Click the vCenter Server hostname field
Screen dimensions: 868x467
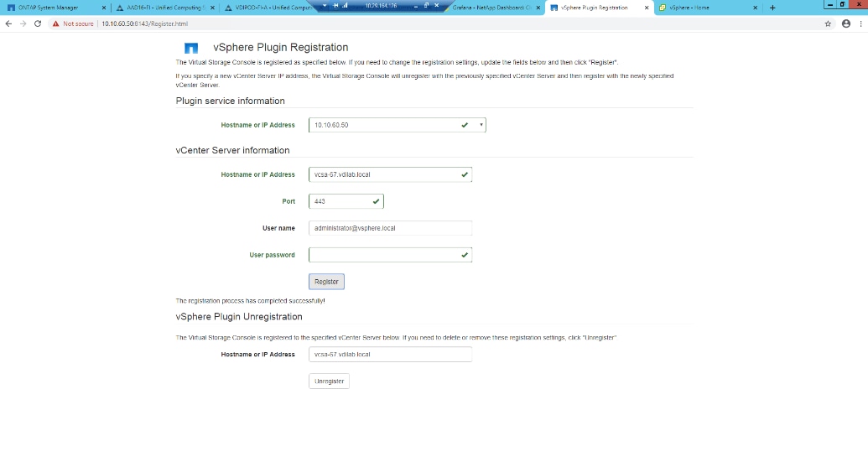[x=390, y=174]
